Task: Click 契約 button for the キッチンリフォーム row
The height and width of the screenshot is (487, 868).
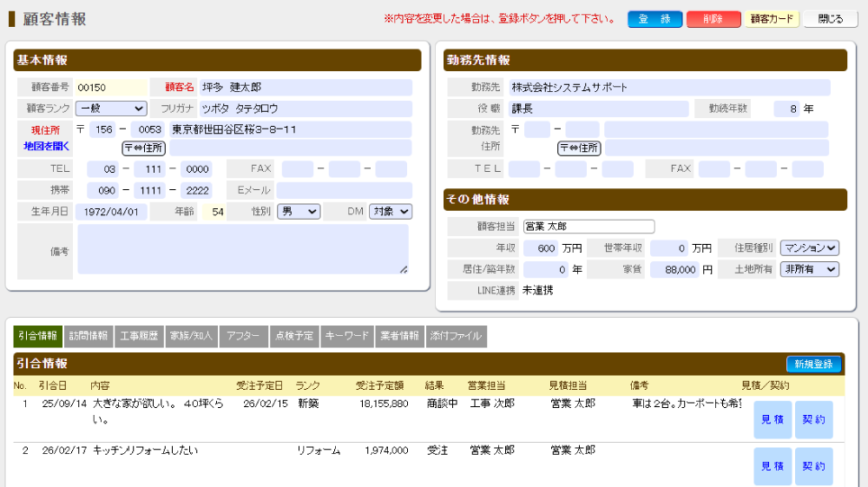Action: (x=814, y=466)
